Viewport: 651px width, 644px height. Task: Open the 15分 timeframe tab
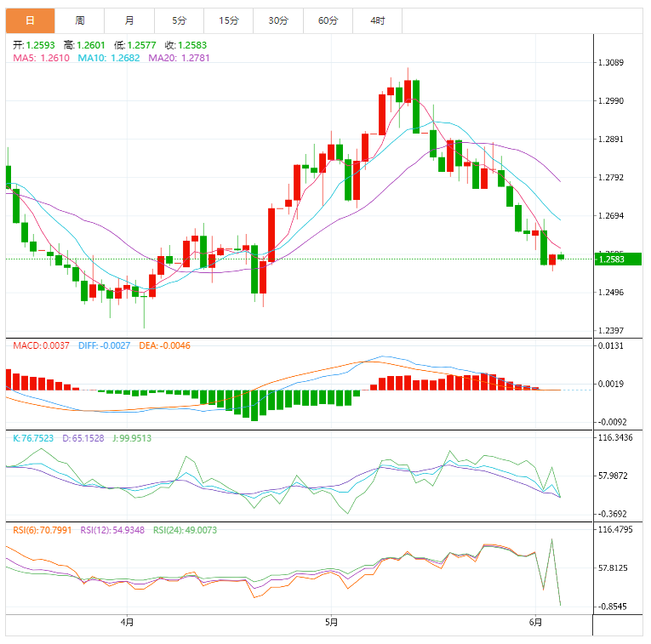[229, 20]
